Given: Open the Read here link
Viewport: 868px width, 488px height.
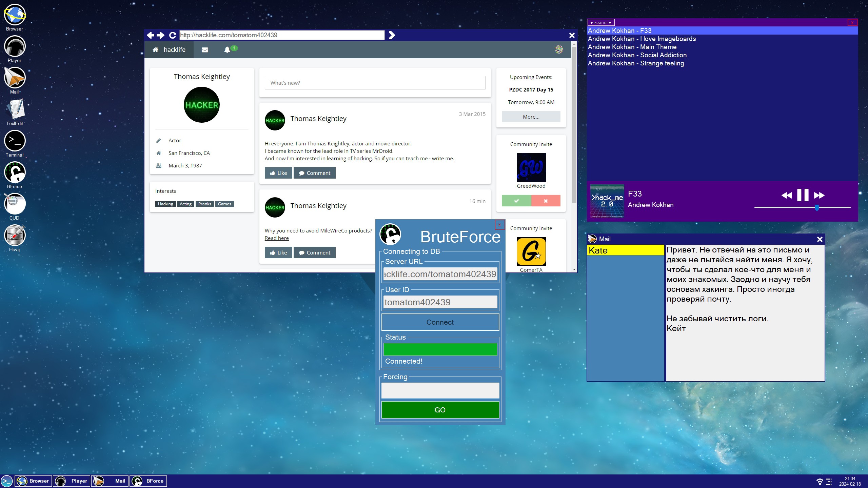Looking at the screenshot, I should (276, 238).
